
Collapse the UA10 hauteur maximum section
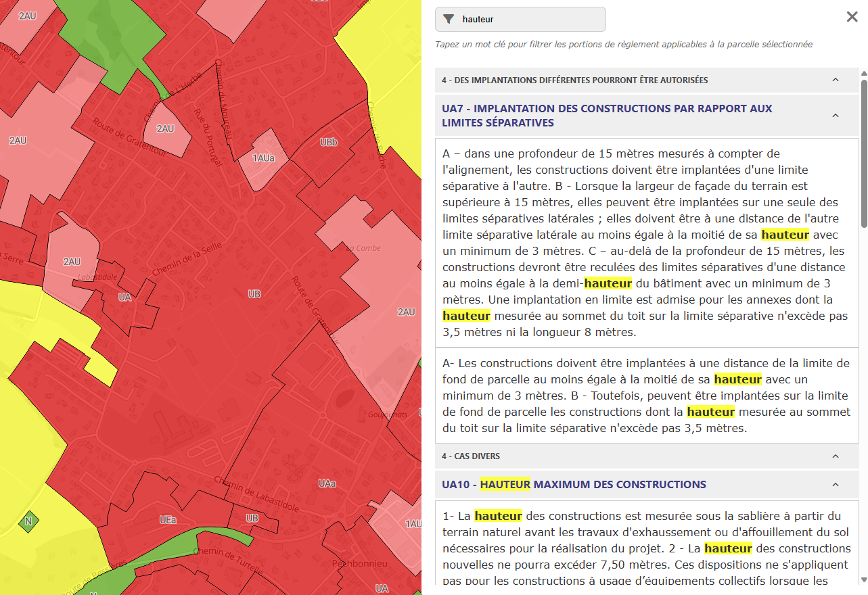pyautogui.click(x=835, y=484)
